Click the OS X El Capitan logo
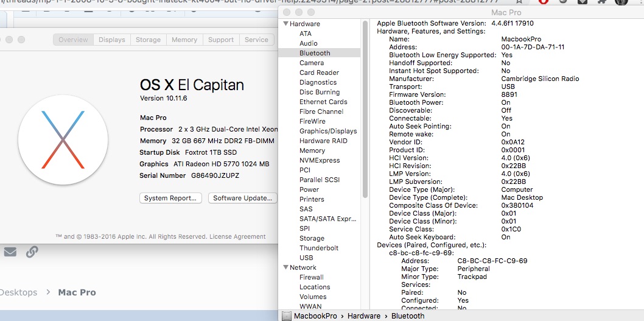This screenshot has height=321, width=644. coord(63,139)
